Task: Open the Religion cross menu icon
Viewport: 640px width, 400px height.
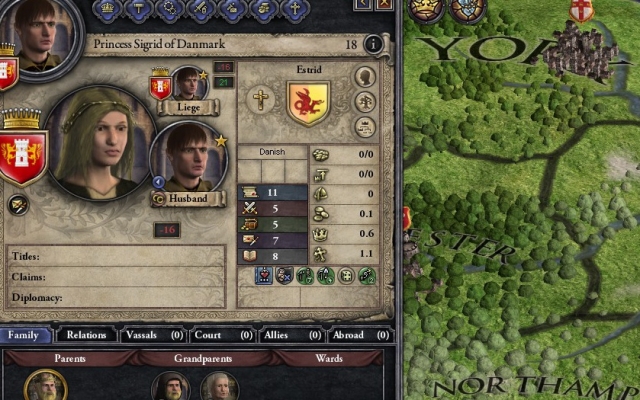Action: point(295,9)
